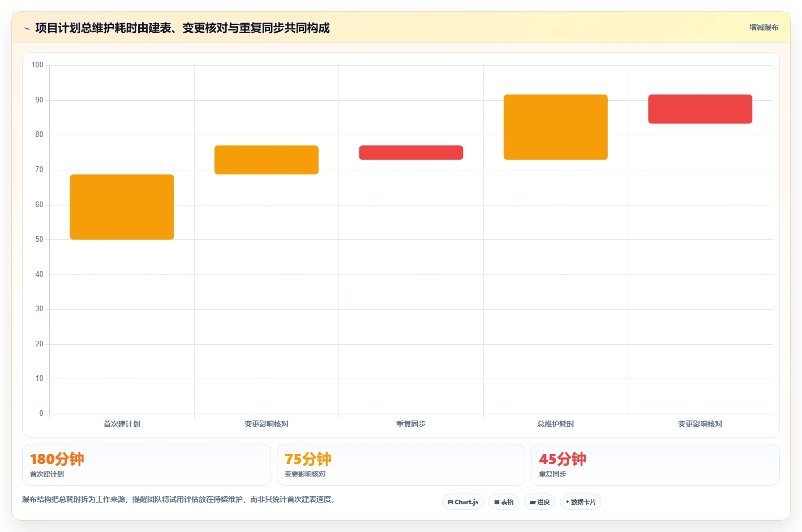
Task: Click the y-axis value 70
Action: (39, 170)
